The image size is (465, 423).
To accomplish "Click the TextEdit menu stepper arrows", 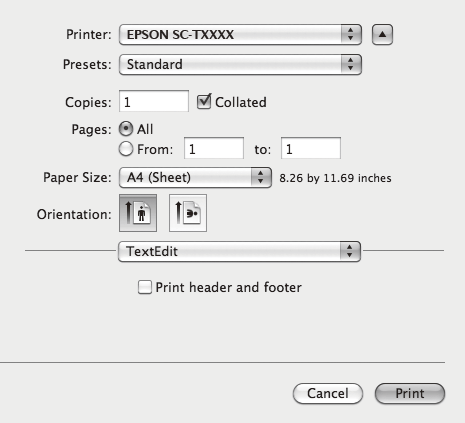I will (349, 251).
